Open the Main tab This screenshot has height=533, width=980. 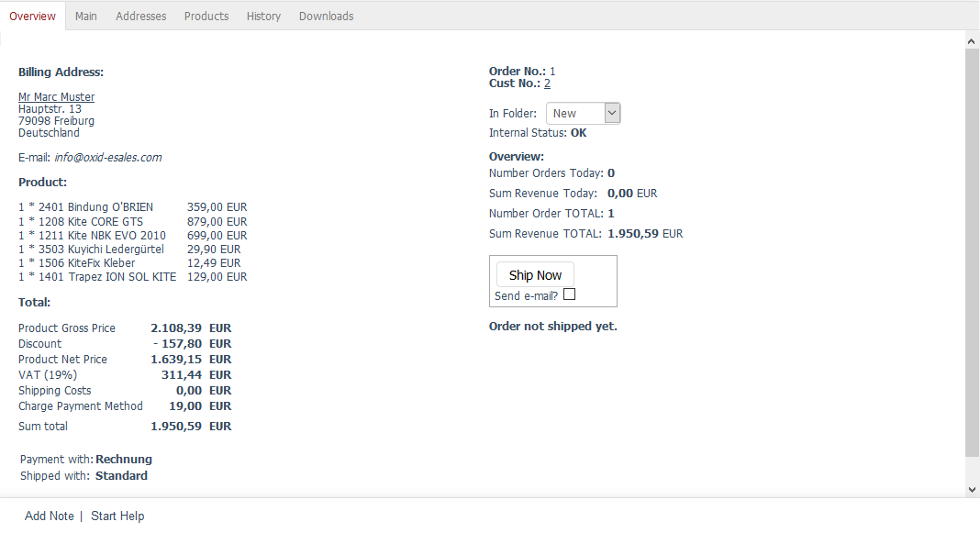point(85,17)
